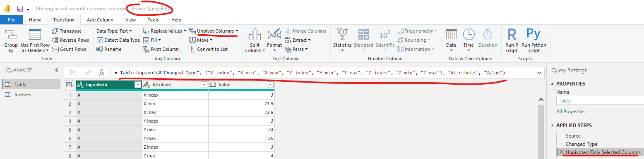
Task: Open the Quick Access Toolbar customize arrow
Action: pyautogui.click(x=28, y=9)
